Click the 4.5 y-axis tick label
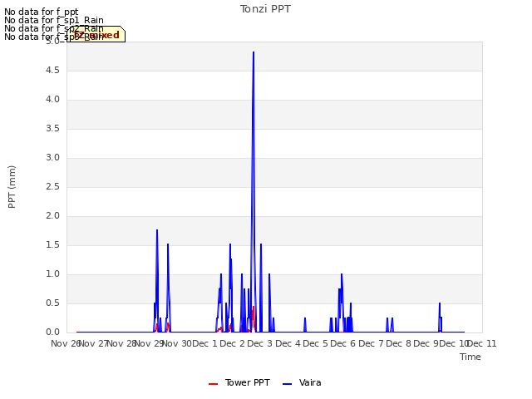532x399 pixels. coord(52,70)
